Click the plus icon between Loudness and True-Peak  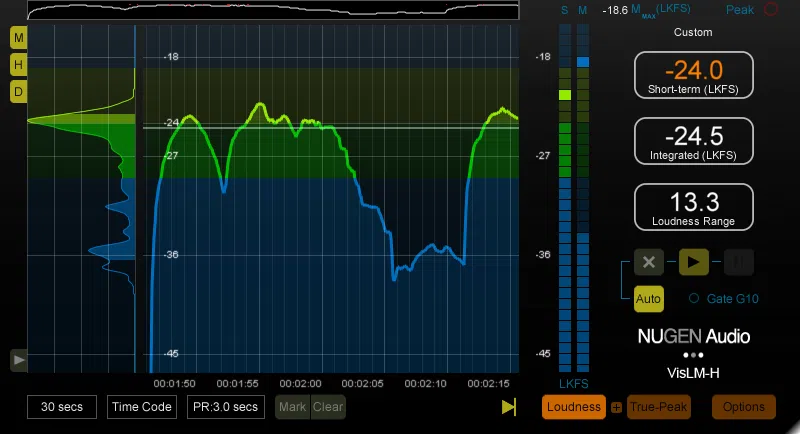click(616, 407)
